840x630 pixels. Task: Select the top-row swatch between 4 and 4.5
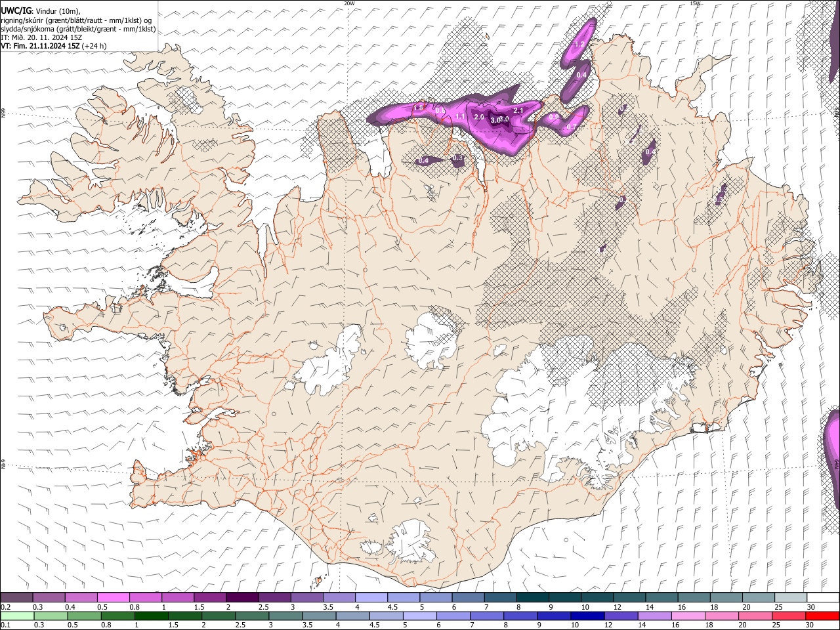click(371, 597)
